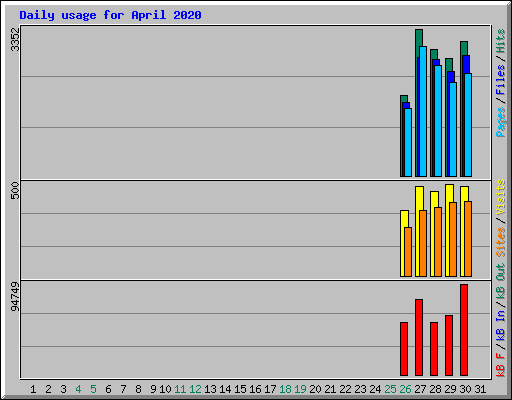This screenshot has width=512, height=400.
Task: Click the Sites legend label
Action: [500, 242]
